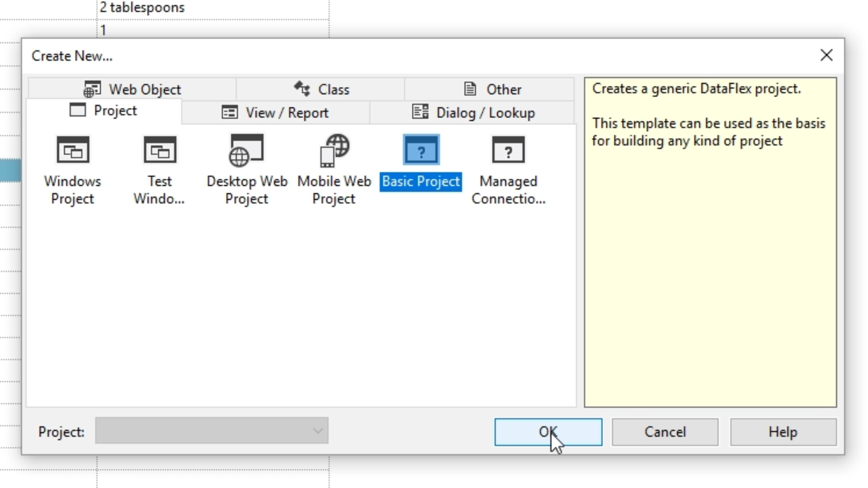Switch to the Web Object tab

pyautogui.click(x=132, y=89)
